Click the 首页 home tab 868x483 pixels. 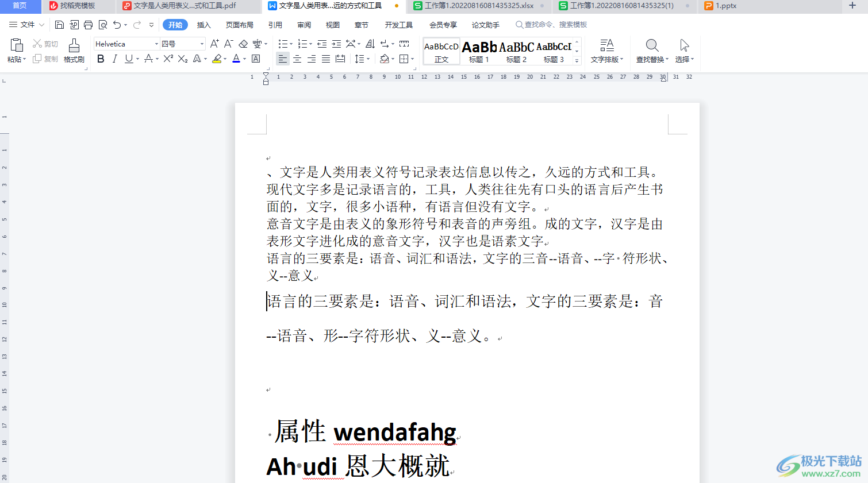tap(20, 6)
